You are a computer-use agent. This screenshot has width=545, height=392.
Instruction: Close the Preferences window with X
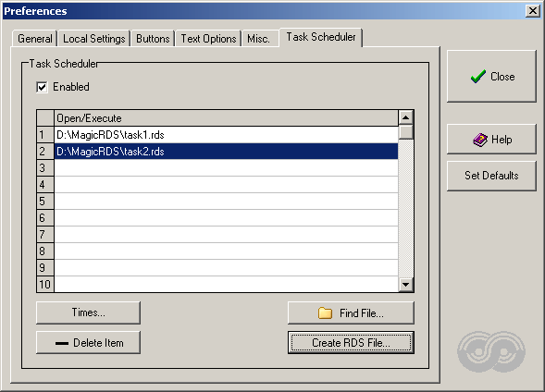pyautogui.click(x=533, y=11)
